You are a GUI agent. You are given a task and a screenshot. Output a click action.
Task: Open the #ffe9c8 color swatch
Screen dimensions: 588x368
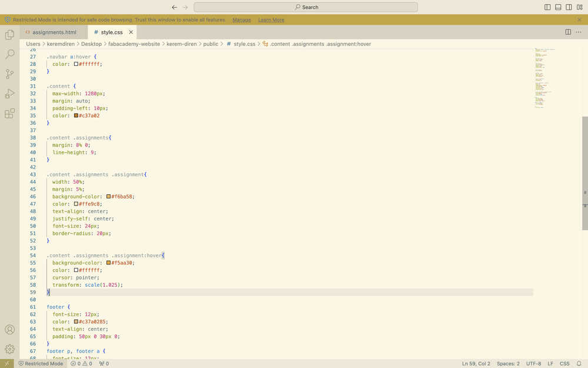(76, 204)
